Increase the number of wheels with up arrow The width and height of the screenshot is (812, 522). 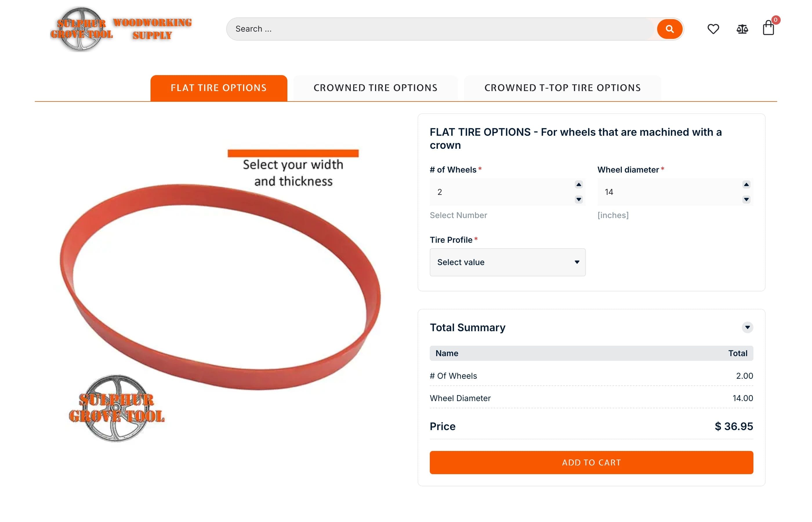pyautogui.click(x=579, y=184)
